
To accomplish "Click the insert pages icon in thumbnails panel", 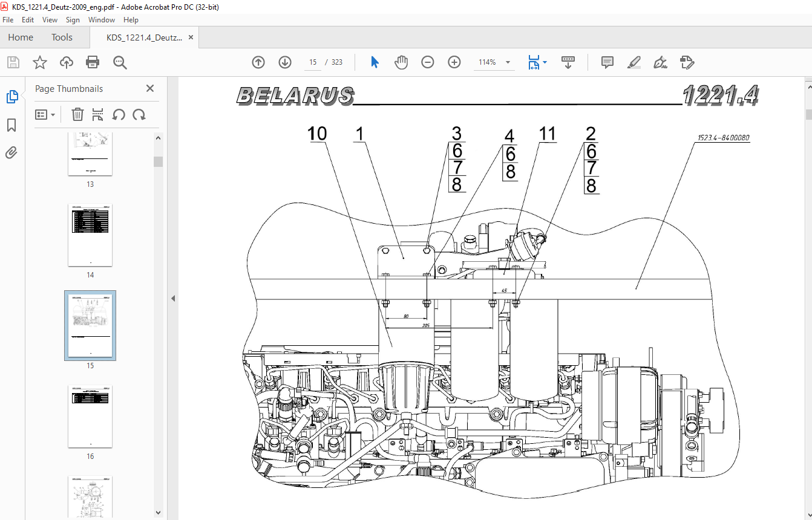I will 98,114.
